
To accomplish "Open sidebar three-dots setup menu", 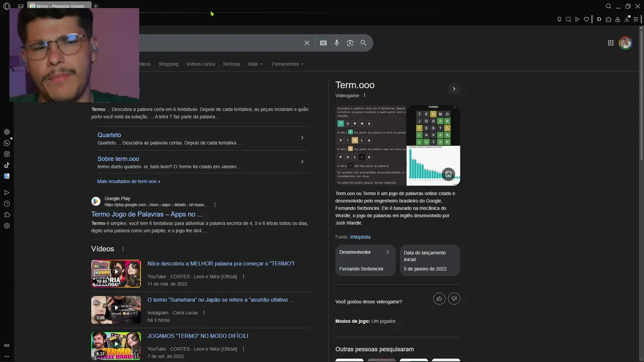I will click(7, 356).
